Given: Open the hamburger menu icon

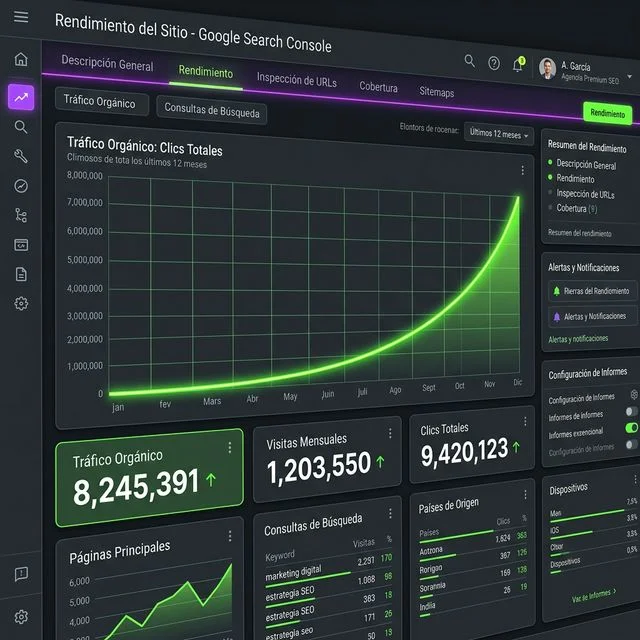Looking at the screenshot, I should pyautogui.click(x=21, y=17).
